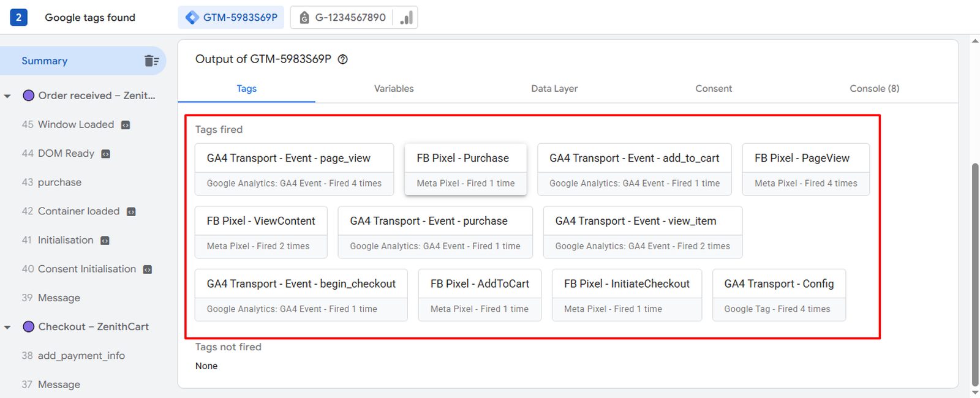Open the GA4 Transport - Event - view_item card
This screenshot has height=398, width=980.
[643, 232]
